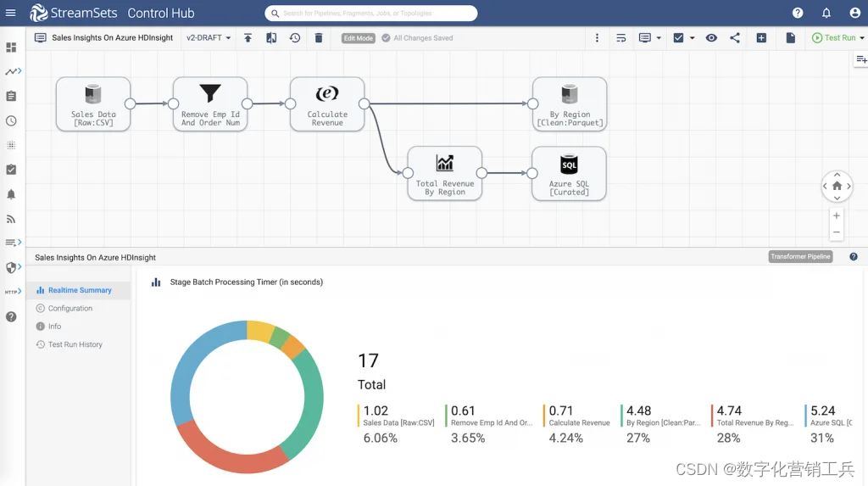Screen dimensions: 868x486
Task: Open the notifications bell in header
Action: [826, 13]
